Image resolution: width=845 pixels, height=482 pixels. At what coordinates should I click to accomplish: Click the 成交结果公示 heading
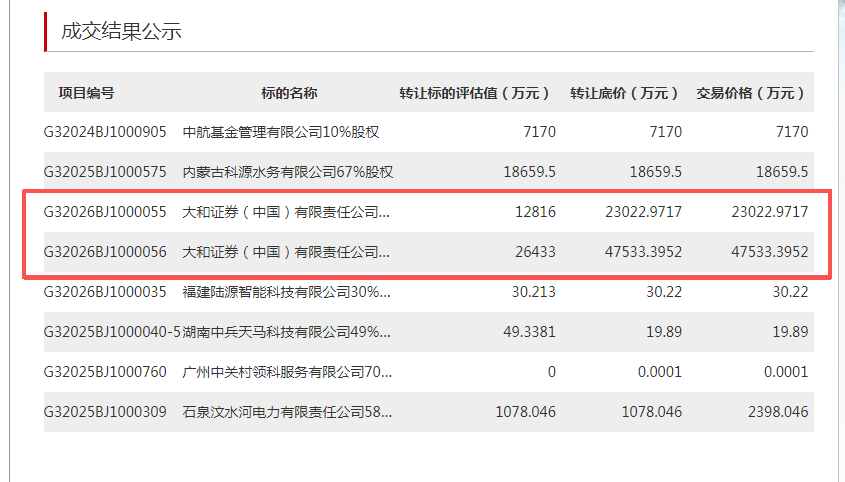(x=121, y=31)
